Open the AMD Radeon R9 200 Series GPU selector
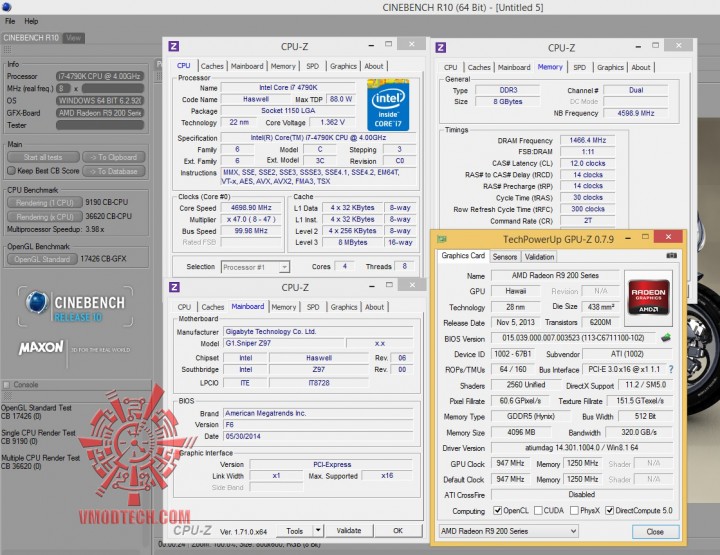The image size is (720, 555). click(x=508, y=531)
